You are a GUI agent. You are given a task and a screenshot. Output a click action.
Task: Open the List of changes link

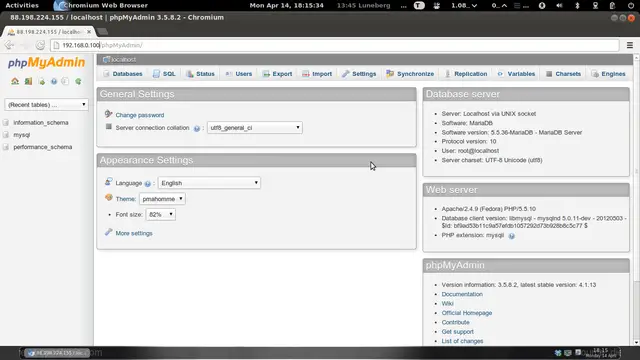462,341
